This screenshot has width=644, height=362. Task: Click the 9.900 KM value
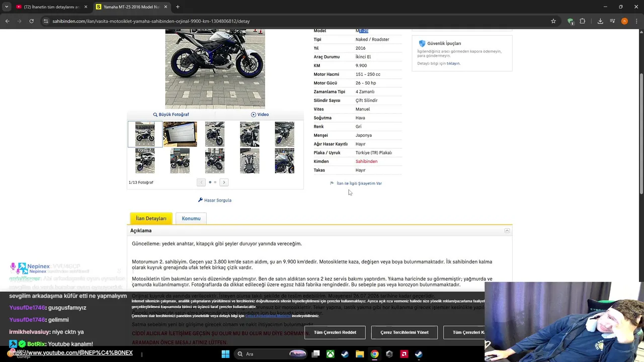(x=361, y=65)
